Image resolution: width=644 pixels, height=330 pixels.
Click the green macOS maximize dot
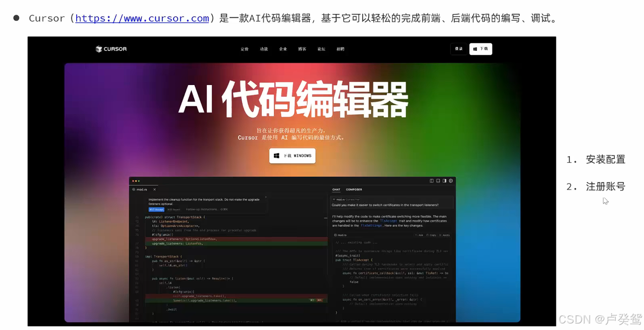click(x=139, y=181)
